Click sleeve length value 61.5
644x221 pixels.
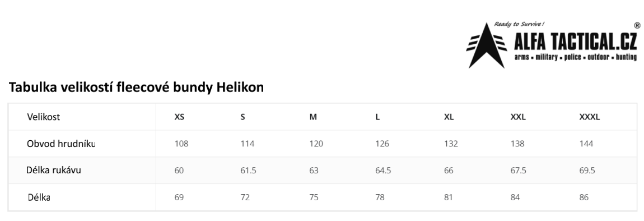pyautogui.click(x=248, y=171)
